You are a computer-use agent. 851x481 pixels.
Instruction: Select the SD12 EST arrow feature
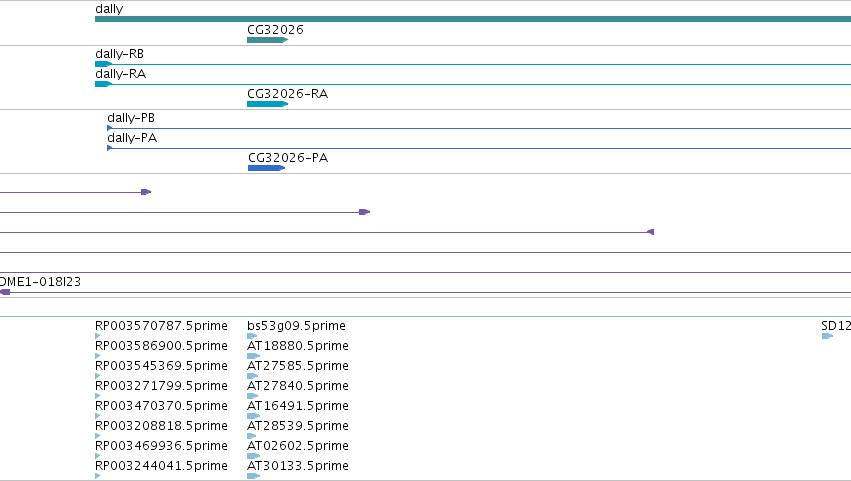tap(828, 336)
